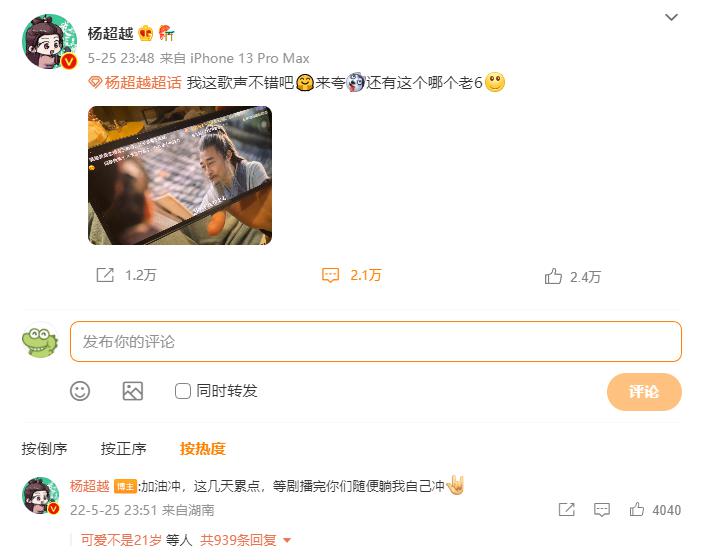Click the repost icon showing 1.2万
The image size is (701, 560).
105,275
